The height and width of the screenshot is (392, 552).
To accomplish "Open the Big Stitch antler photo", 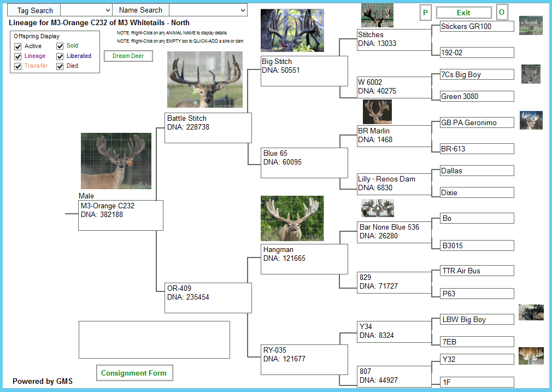I will pos(292,30).
